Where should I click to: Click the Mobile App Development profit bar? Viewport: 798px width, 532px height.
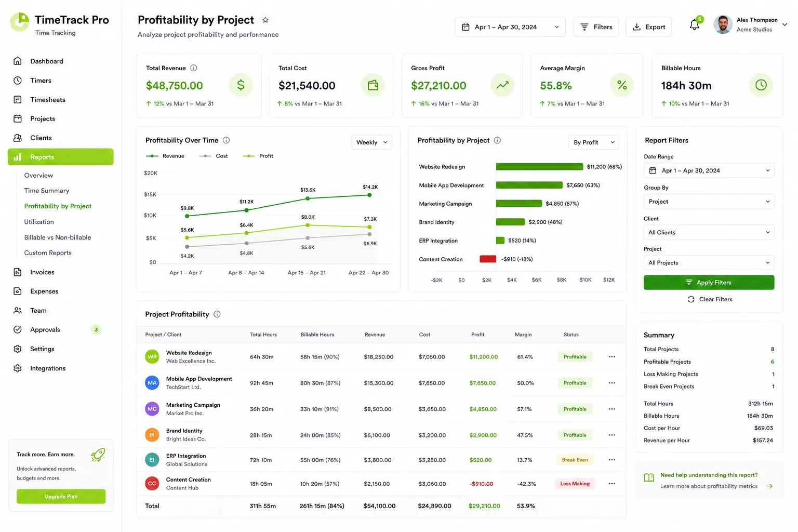(x=529, y=185)
